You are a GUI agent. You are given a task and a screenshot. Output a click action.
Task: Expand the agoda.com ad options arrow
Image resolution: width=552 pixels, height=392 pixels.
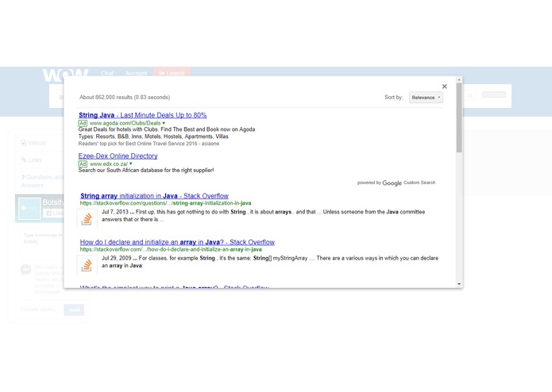164,123
